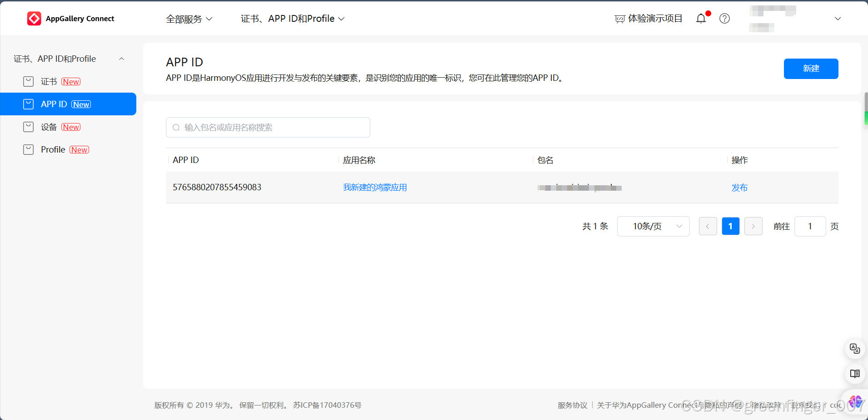868x420 pixels.
Task: Click the go-to page number field
Action: [810, 226]
